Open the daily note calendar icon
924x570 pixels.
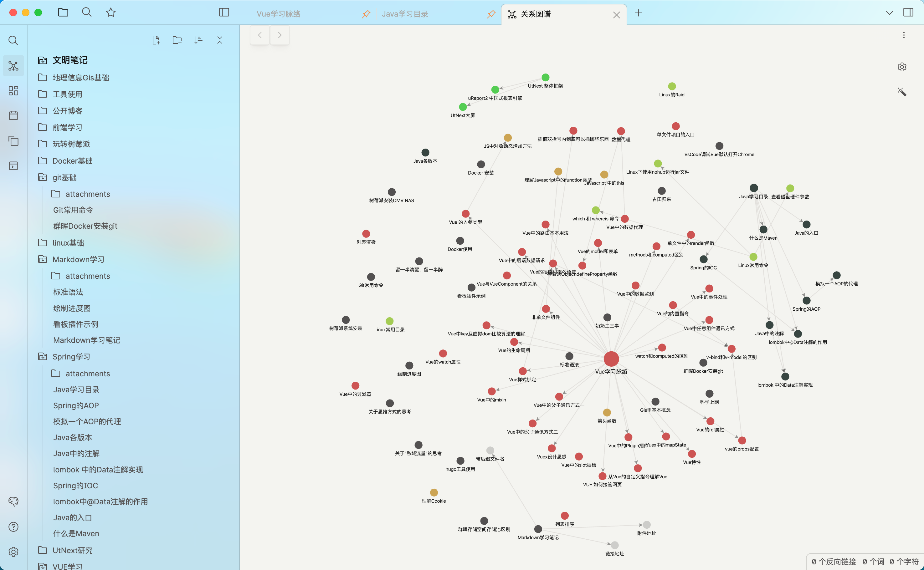coord(13,115)
